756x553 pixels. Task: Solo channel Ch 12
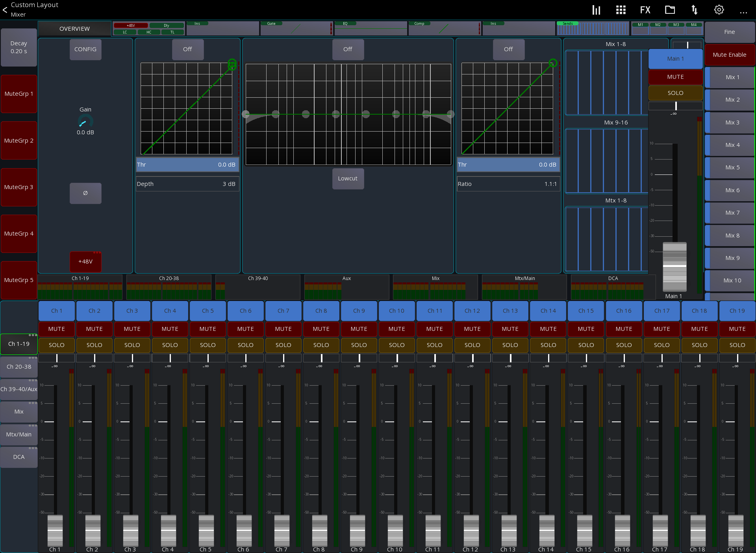[472, 345]
